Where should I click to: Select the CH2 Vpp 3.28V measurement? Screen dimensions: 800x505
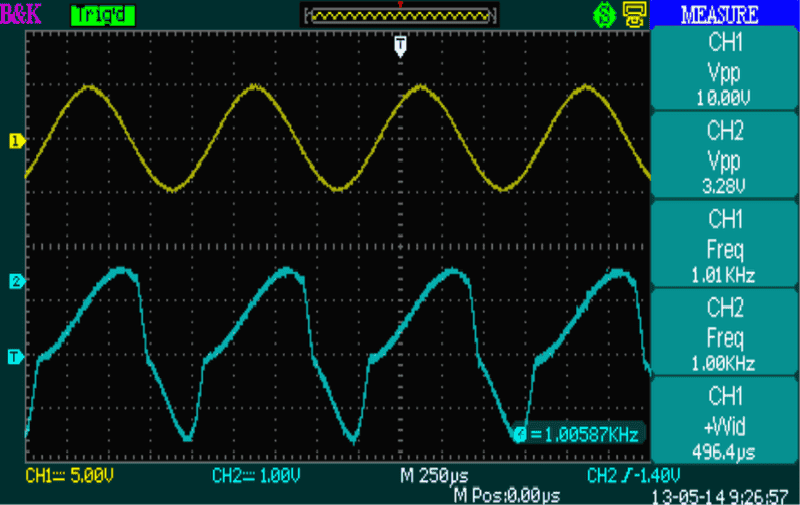[724, 157]
